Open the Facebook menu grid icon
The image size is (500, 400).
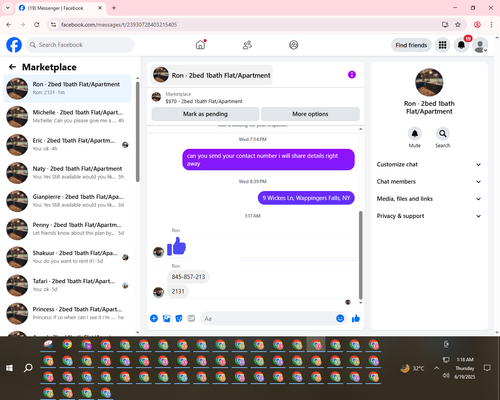click(442, 45)
